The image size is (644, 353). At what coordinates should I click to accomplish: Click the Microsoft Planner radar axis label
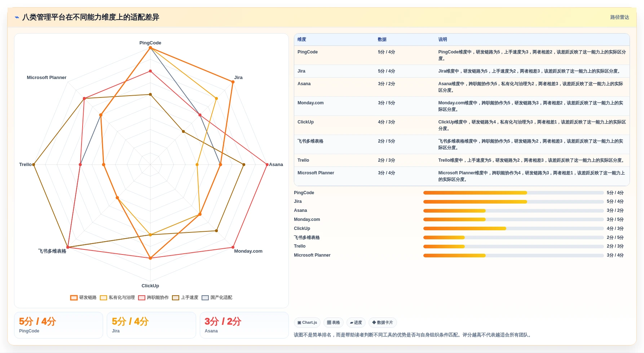(47, 78)
